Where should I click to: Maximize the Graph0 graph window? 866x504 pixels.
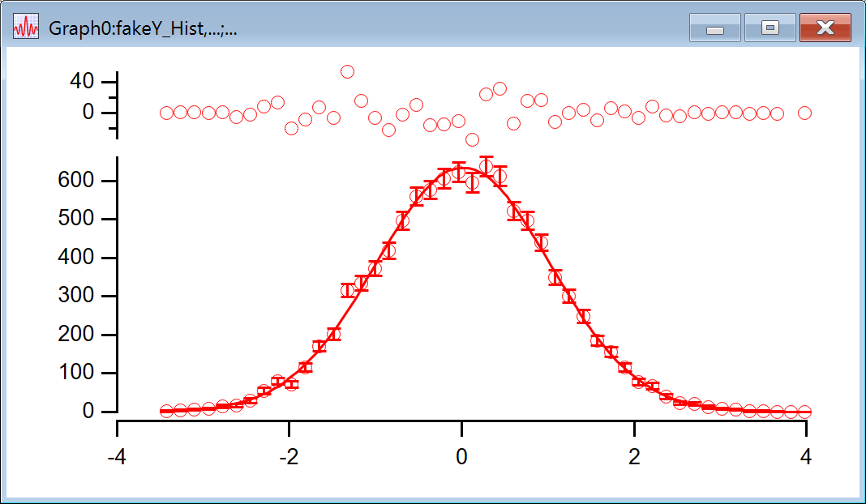[x=770, y=28]
